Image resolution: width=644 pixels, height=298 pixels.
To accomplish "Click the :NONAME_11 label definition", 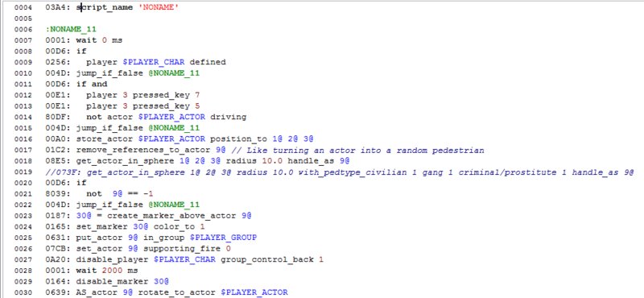I will 71,29.
